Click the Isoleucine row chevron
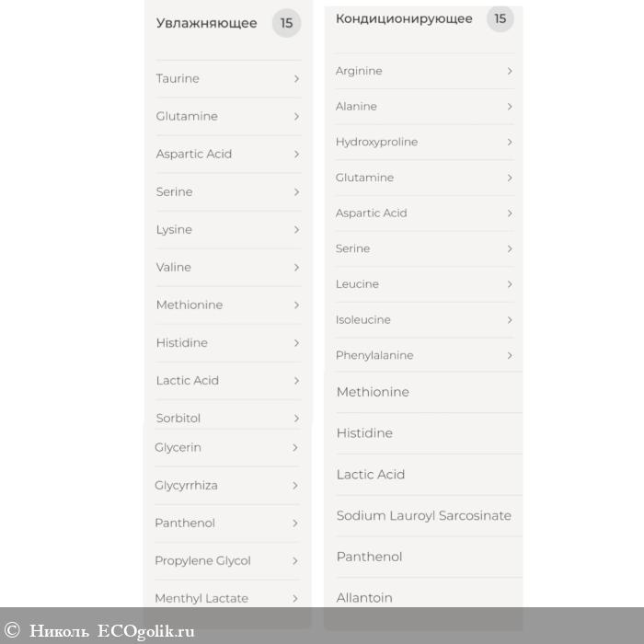Image resolution: width=644 pixels, height=644 pixels. click(x=510, y=319)
